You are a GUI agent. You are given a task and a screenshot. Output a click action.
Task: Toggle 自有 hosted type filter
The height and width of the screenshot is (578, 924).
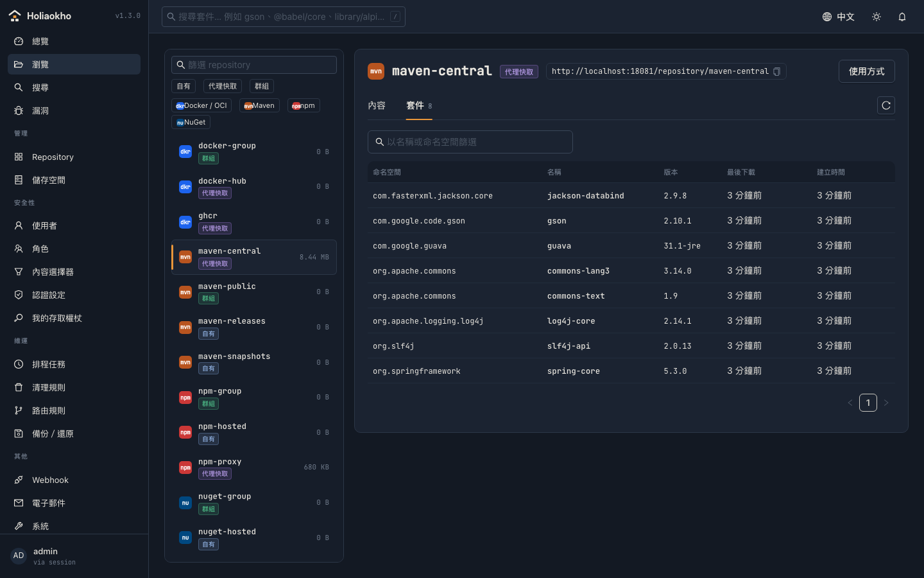point(184,86)
